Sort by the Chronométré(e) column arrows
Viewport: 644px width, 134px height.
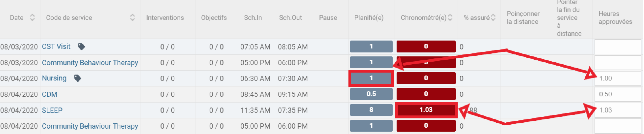pos(450,17)
